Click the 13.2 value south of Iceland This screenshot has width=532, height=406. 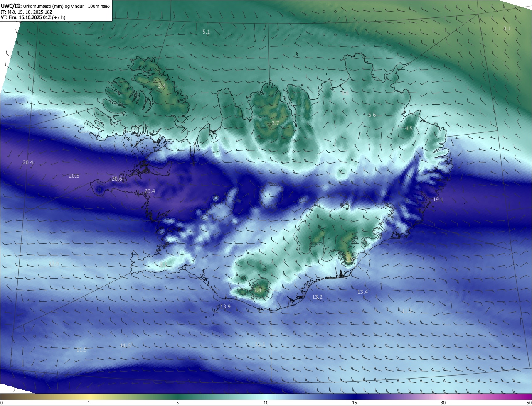coord(317,297)
